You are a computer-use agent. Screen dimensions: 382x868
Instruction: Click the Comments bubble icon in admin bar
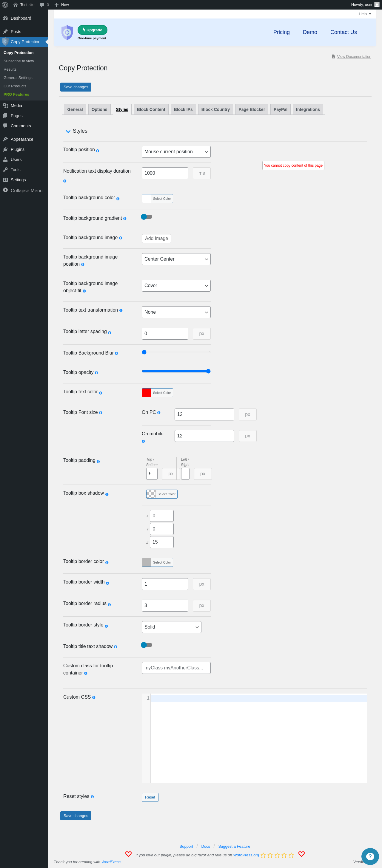click(x=42, y=5)
